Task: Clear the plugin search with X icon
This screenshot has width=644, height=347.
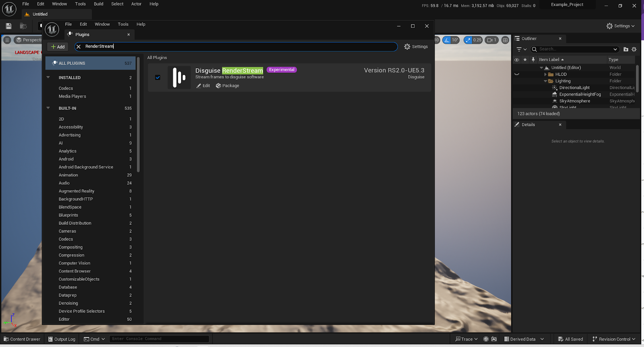Action: point(78,47)
